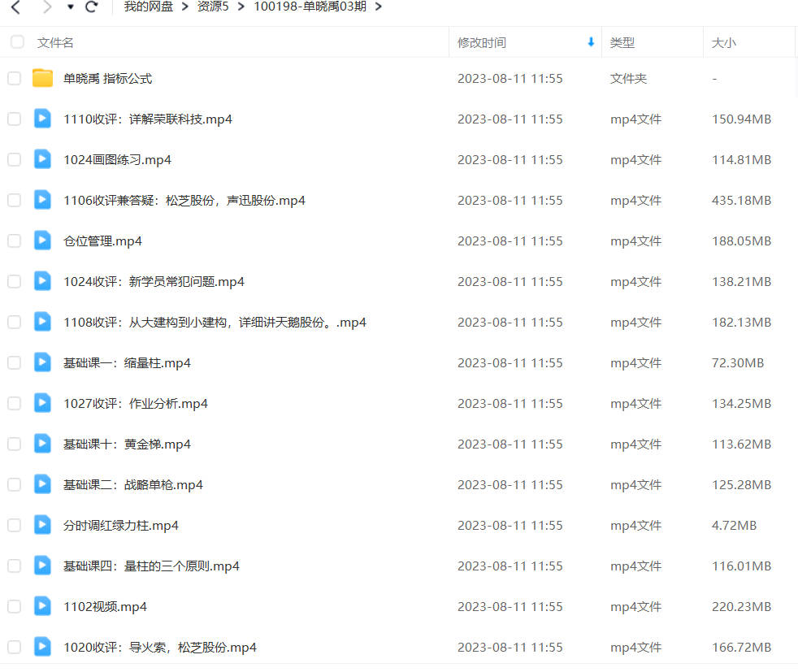The height and width of the screenshot is (672, 798).
Task: Open the 单晓禹 指标公式 folder icon
Action: [43, 78]
